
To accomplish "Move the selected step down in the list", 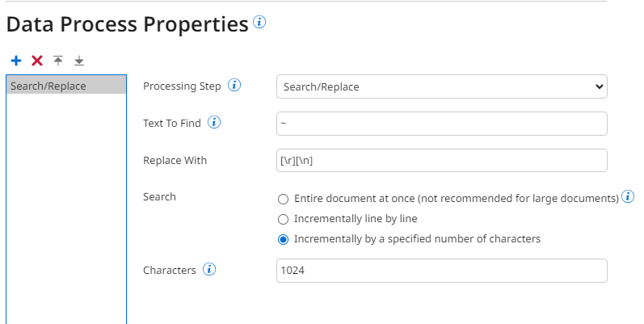I will click(79, 61).
